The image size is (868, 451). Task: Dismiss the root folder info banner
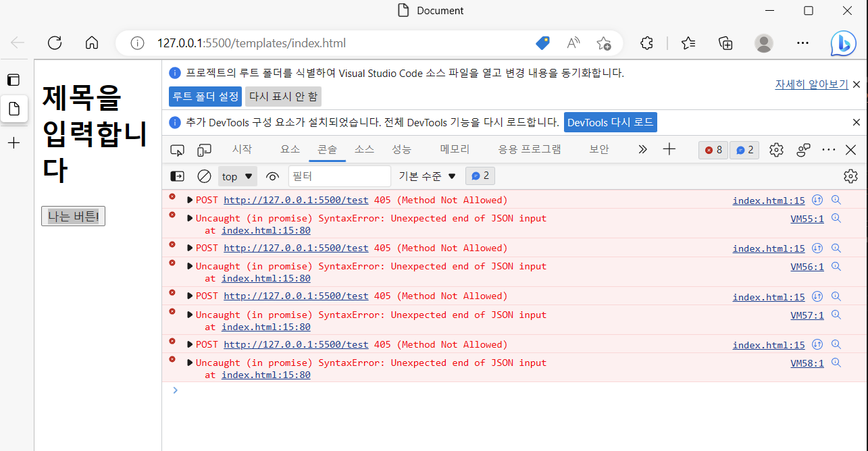click(x=857, y=84)
